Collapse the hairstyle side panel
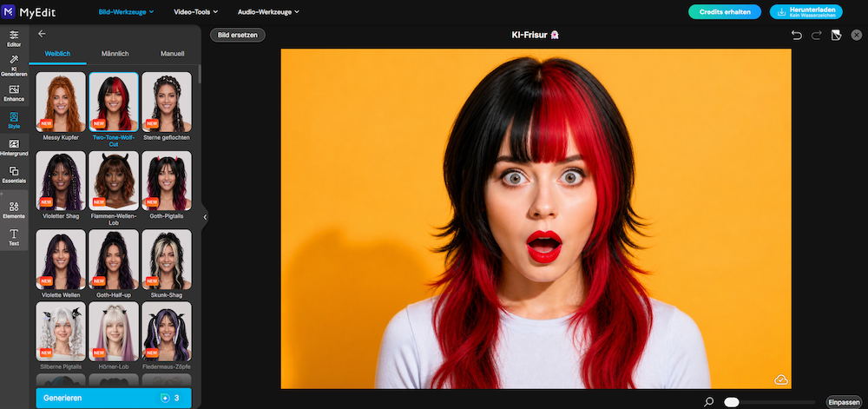Screen dimensions: 868x409 coord(205,217)
